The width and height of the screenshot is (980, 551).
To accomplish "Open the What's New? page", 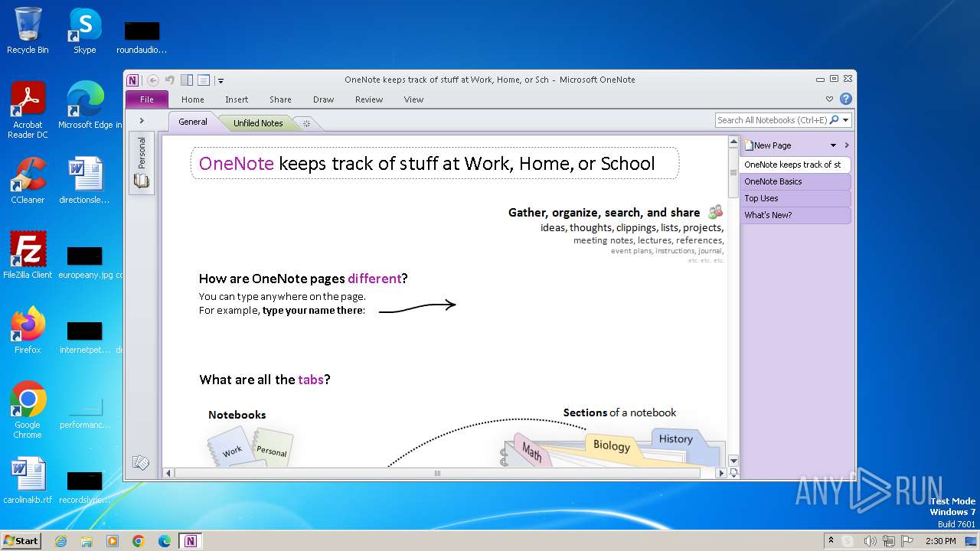I will pyautogui.click(x=795, y=215).
